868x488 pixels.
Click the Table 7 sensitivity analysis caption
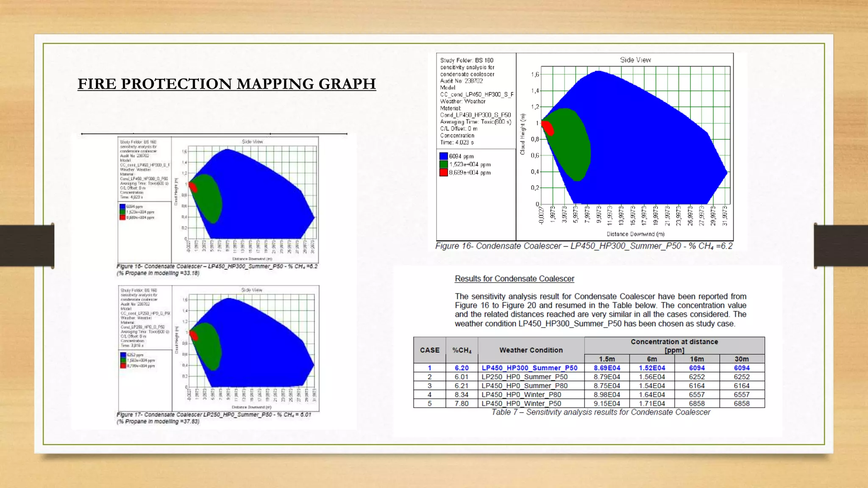(x=601, y=412)
